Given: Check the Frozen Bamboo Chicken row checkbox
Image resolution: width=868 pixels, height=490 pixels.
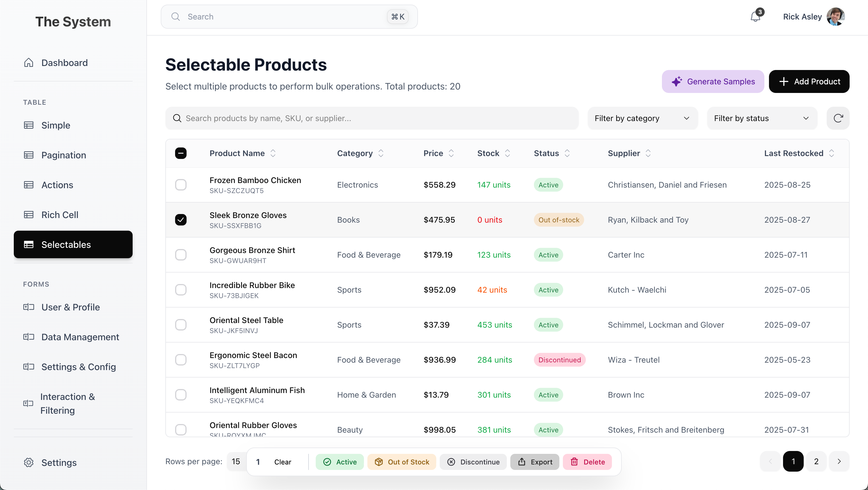Looking at the screenshot, I should click(x=181, y=185).
